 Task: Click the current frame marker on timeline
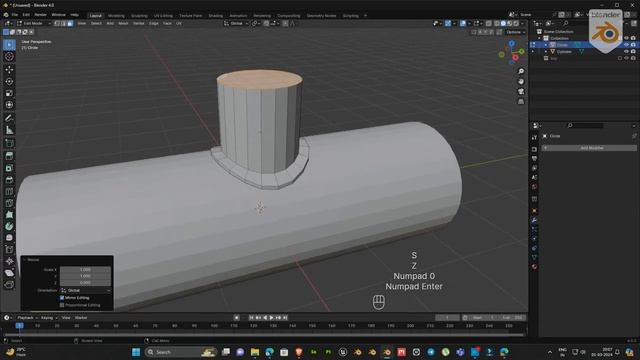(19, 326)
